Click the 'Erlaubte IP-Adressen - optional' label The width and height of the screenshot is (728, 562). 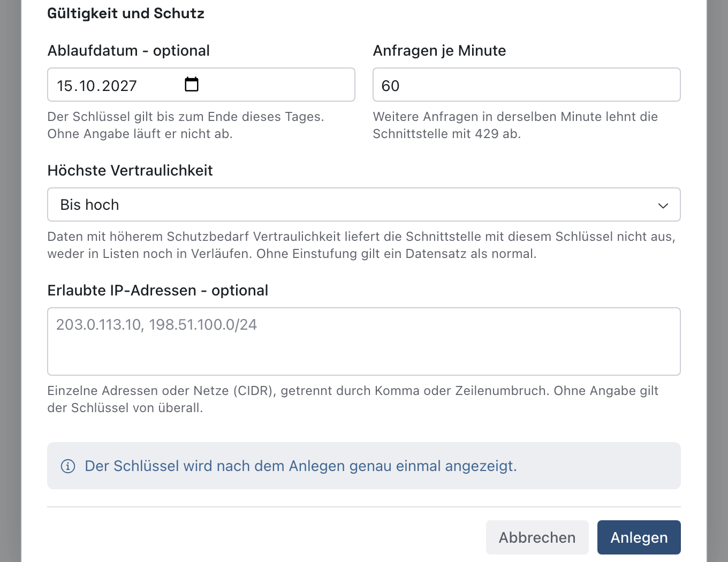click(158, 291)
